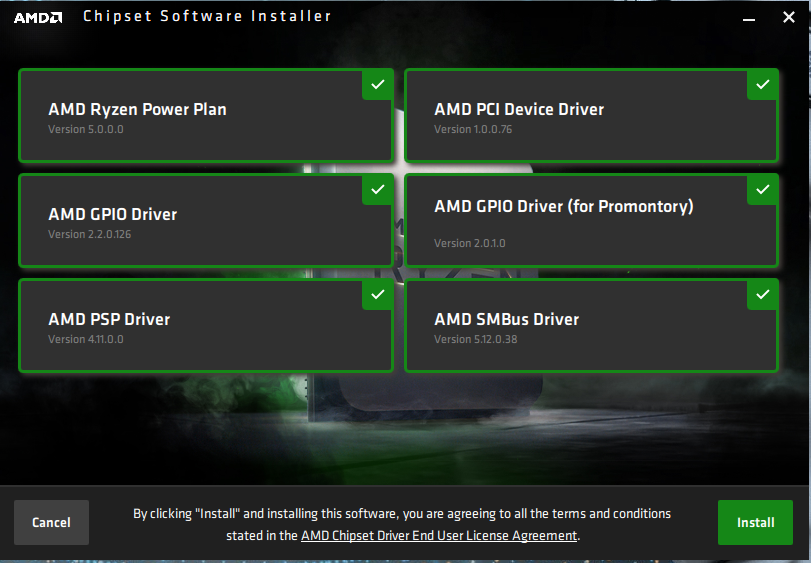Toggle the AMD GPIO Driver version 2.2.0.126 checkmark
The image size is (811, 563).
coord(378,190)
